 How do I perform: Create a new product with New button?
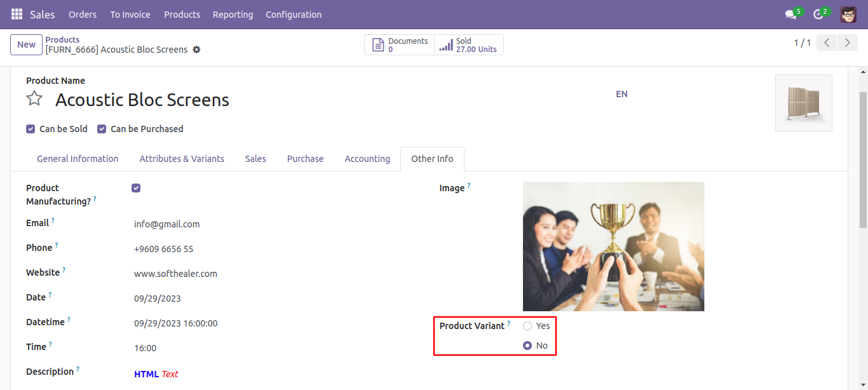coord(26,44)
